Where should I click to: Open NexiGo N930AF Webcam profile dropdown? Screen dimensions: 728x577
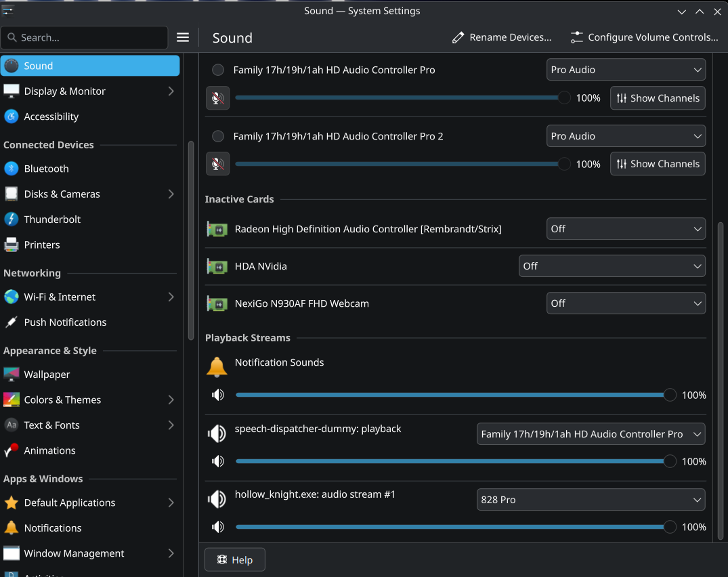point(625,303)
